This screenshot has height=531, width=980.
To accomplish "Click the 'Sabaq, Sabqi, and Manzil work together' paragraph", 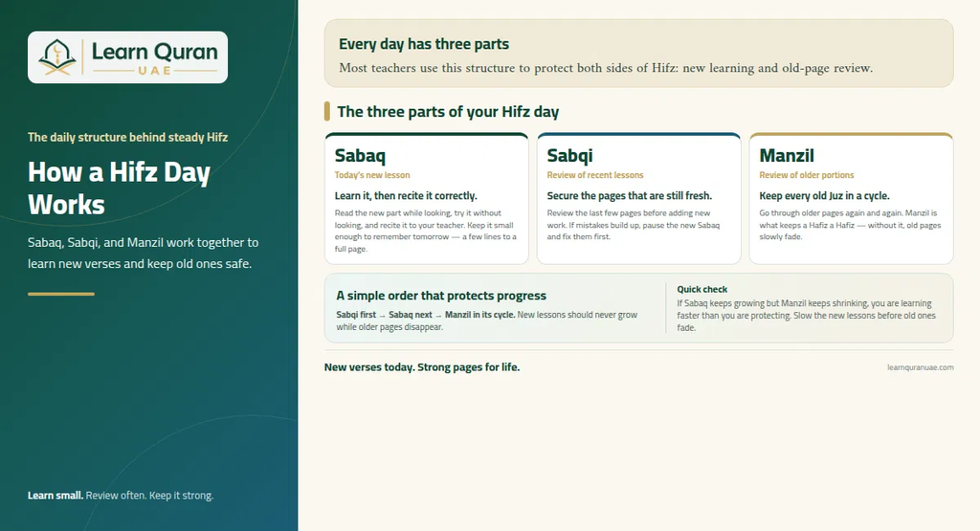I will point(144,253).
